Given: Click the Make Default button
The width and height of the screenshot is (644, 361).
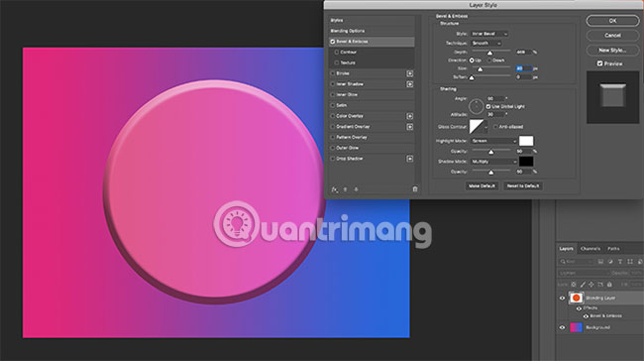Looking at the screenshot, I should 482,185.
